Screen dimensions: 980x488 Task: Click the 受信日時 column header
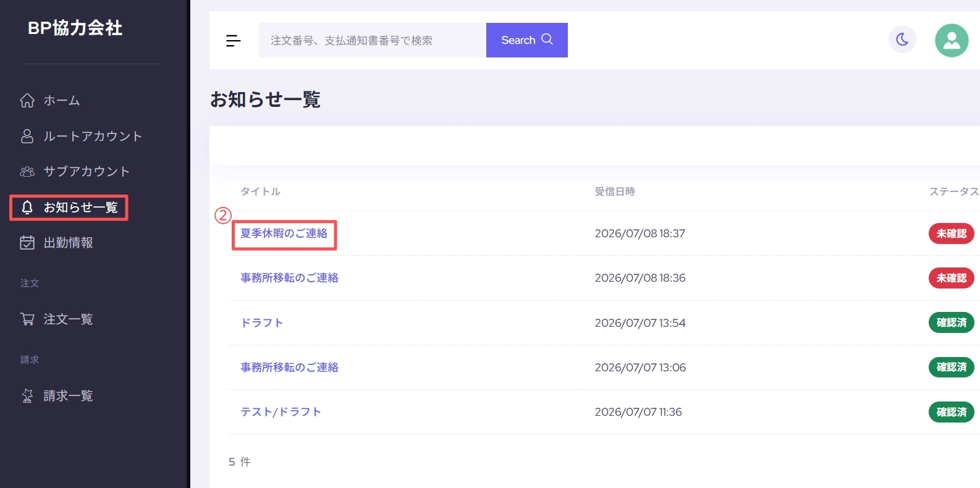(615, 191)
